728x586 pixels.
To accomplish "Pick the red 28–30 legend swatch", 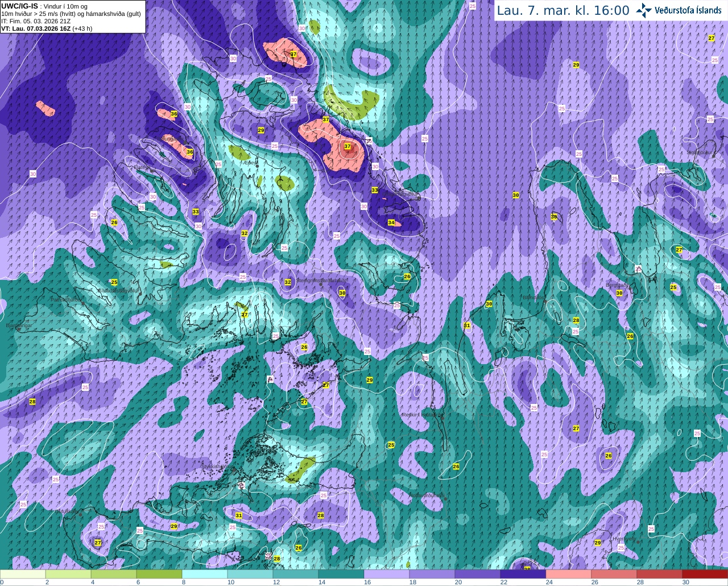I will pyautogui.click(x=660, y=574).
